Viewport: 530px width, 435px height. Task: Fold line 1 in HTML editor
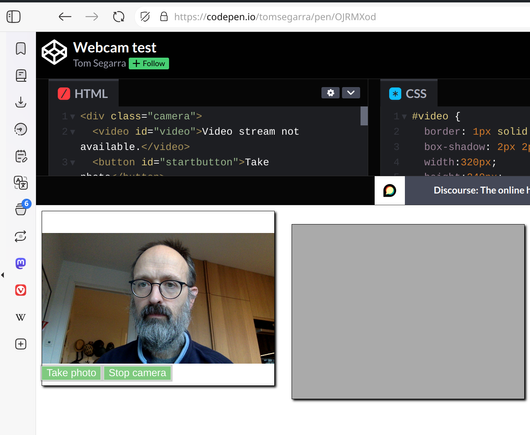72,117
